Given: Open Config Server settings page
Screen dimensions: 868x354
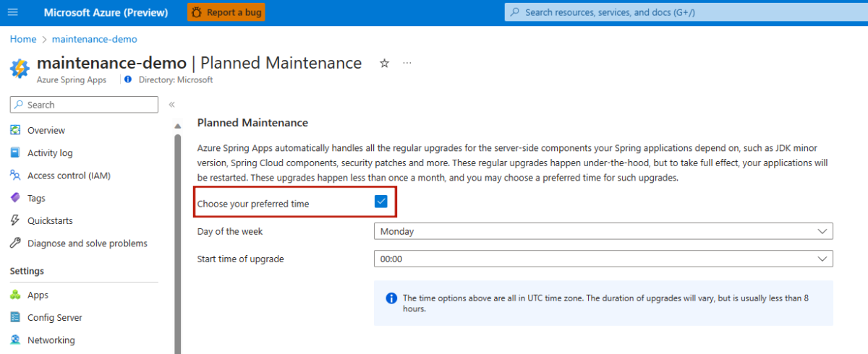Looking at the screenshot, I should coord(54,317).
